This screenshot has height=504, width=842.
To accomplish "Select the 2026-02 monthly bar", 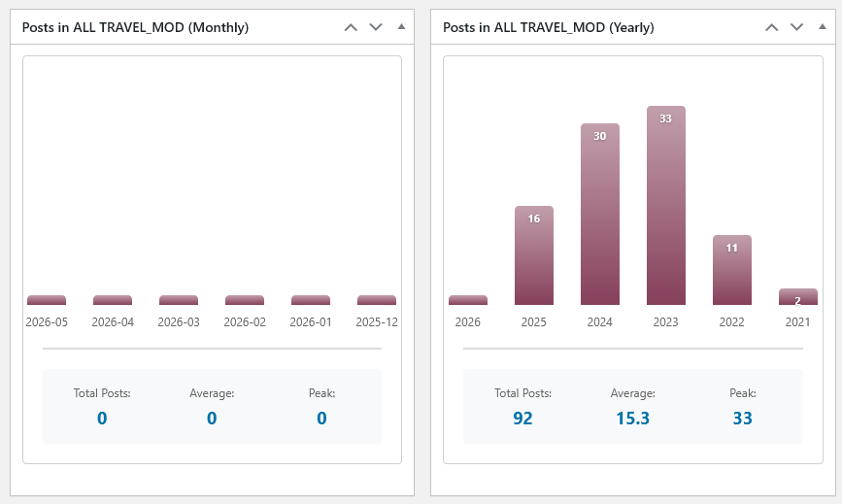I will (245, 300).
